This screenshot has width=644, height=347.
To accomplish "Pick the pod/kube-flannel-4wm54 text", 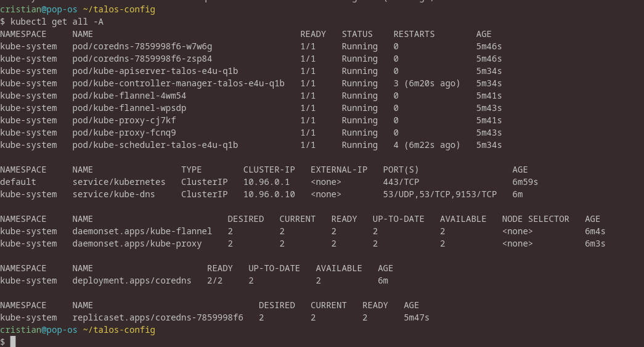I will tap(129, 96).
